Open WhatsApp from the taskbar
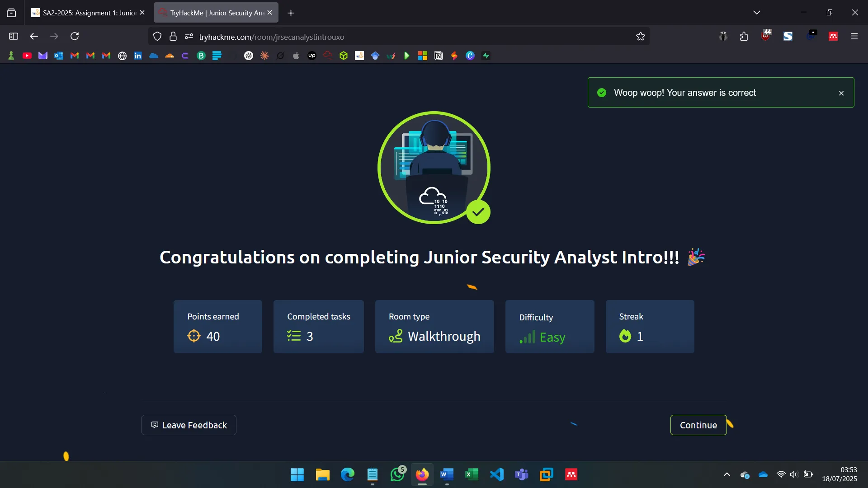This screenshot has width=868, height=488. [397, 474]
